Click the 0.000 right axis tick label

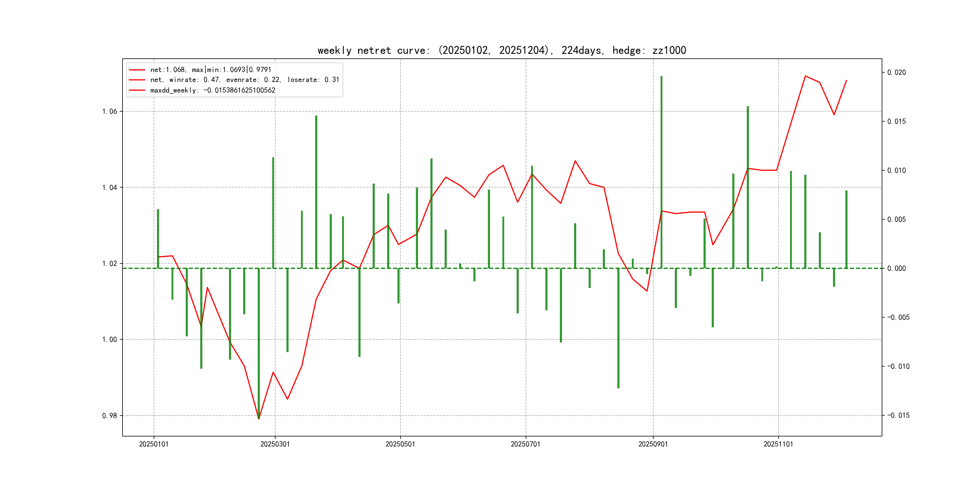896,268
